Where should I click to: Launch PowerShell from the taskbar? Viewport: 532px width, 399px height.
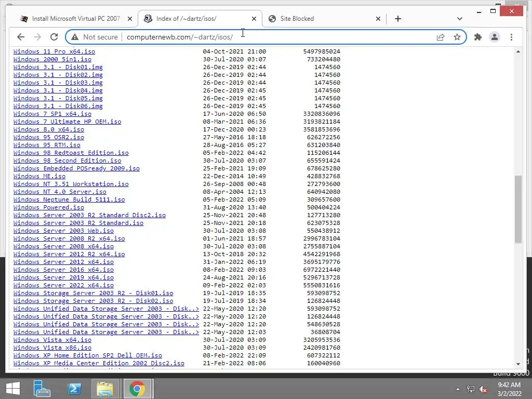point(74,389)
